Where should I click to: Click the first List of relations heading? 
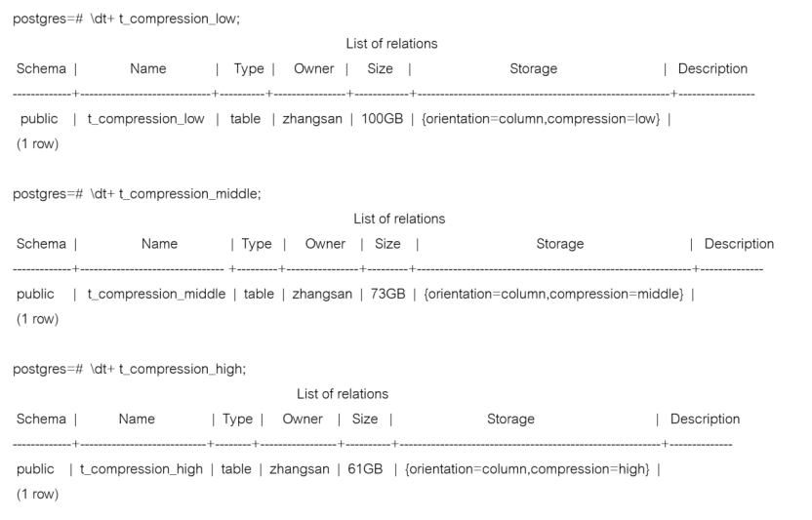tap(392, 44)
